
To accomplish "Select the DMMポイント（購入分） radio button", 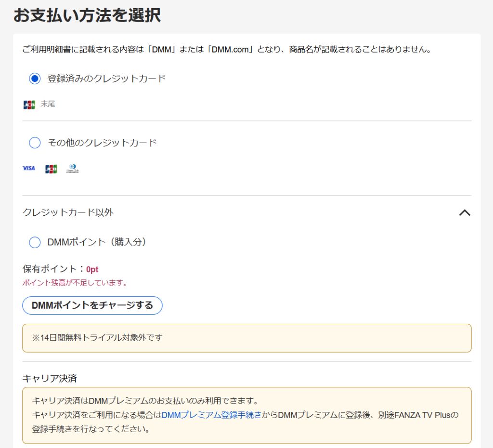I will [x=35, y=242].
